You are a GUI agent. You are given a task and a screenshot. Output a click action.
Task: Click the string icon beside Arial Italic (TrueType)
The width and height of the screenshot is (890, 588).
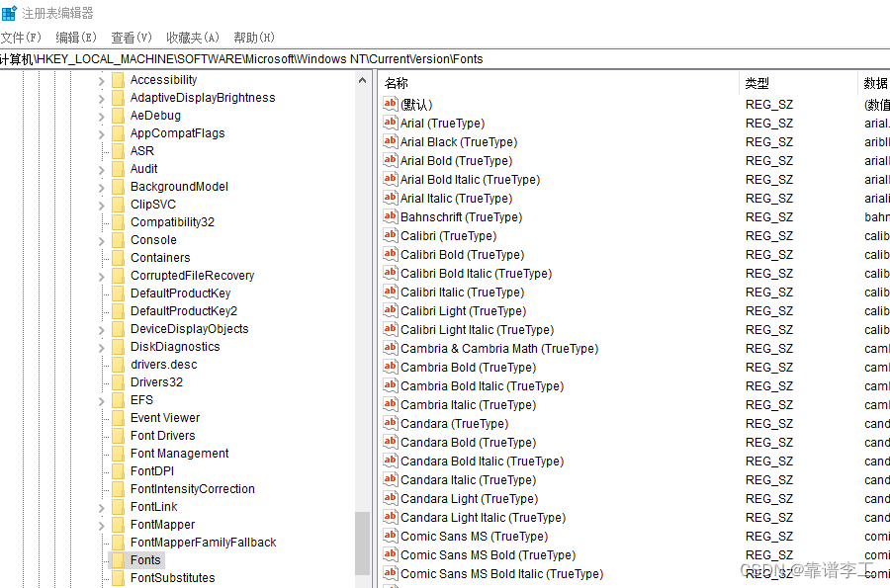tap(390, 198)
